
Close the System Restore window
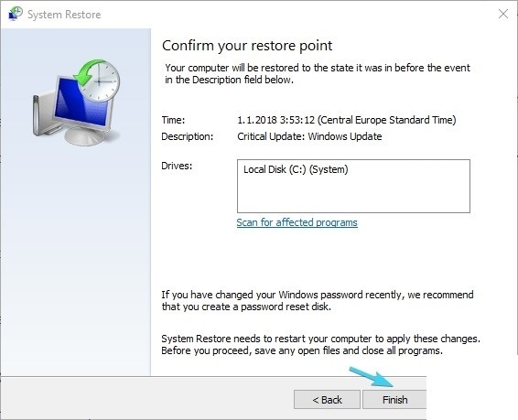pyautogui.click(x=503, y=14)
